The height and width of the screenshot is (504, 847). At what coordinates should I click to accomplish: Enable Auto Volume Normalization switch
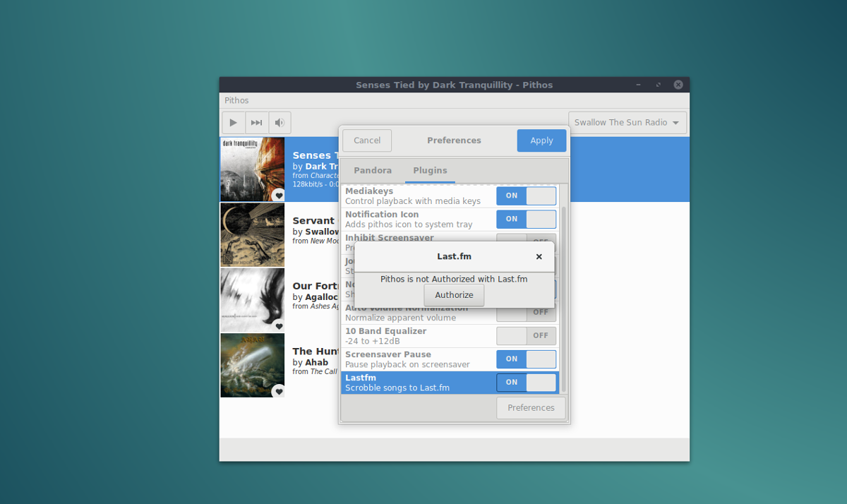(x=527, y=312)
